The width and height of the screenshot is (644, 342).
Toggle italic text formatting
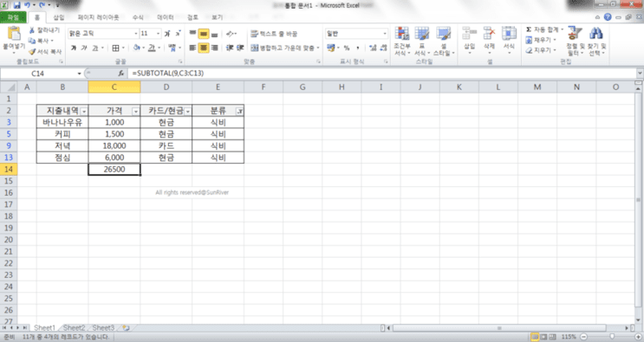[x=84, y=48]
